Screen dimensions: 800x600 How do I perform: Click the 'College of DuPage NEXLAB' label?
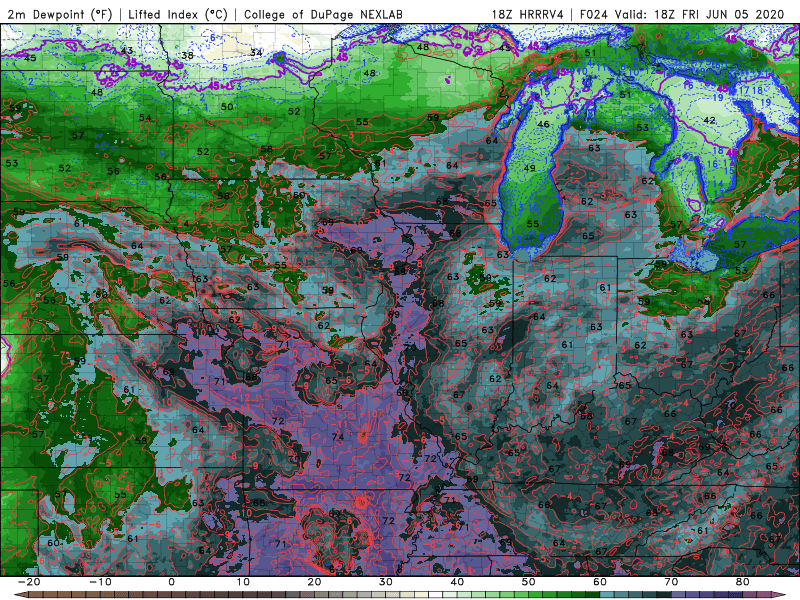pyautogui.click(x=323, y=15)
